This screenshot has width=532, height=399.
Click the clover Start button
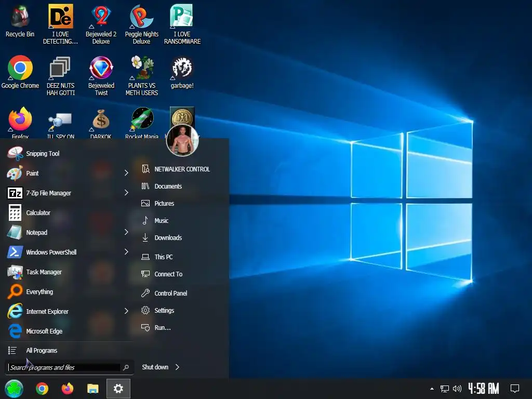[x=14, y=389]
